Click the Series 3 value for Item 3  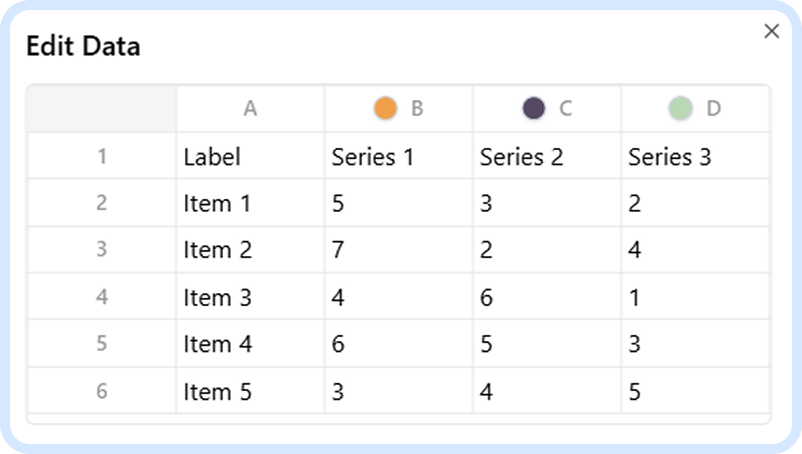[x=695, y=297]
